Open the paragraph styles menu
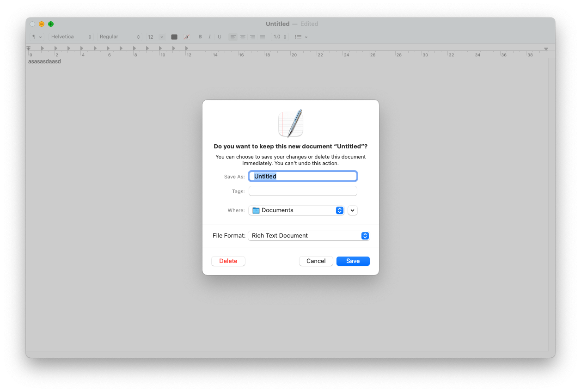Viewport: 581px width, 392px height. [x=37, y=37]
